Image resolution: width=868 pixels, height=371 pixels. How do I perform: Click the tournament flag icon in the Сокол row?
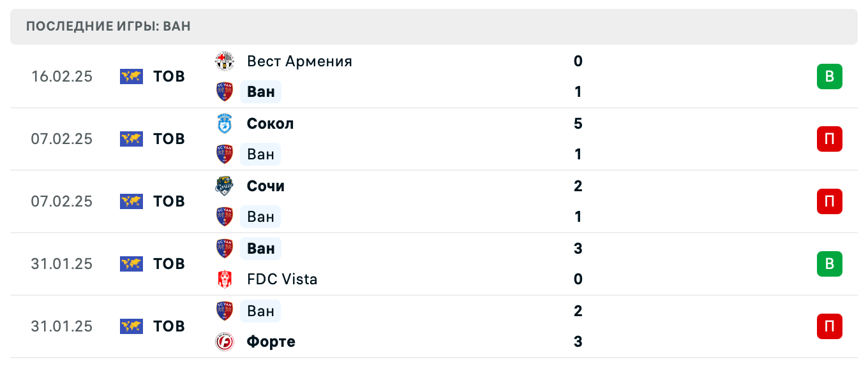point(130,138)
